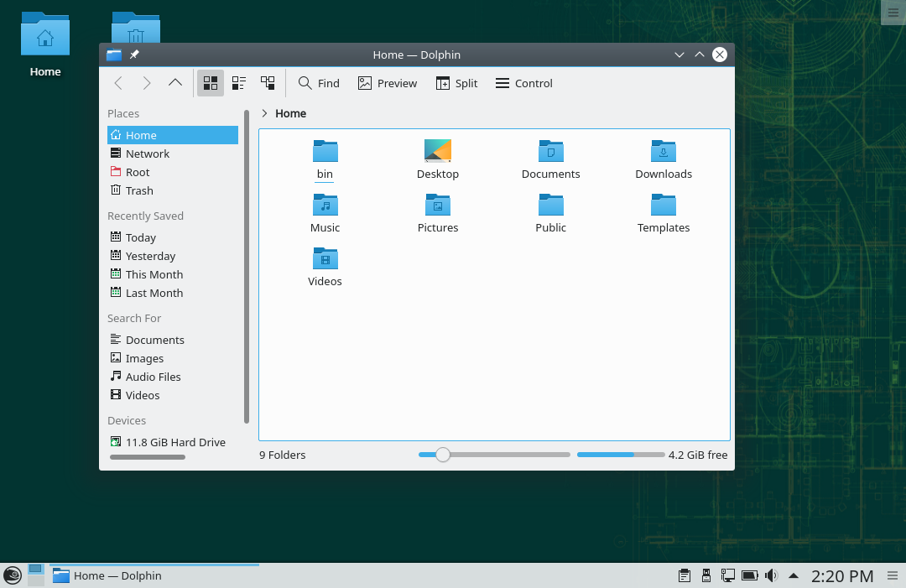Switch to Details tree view mode

(268, 83)
